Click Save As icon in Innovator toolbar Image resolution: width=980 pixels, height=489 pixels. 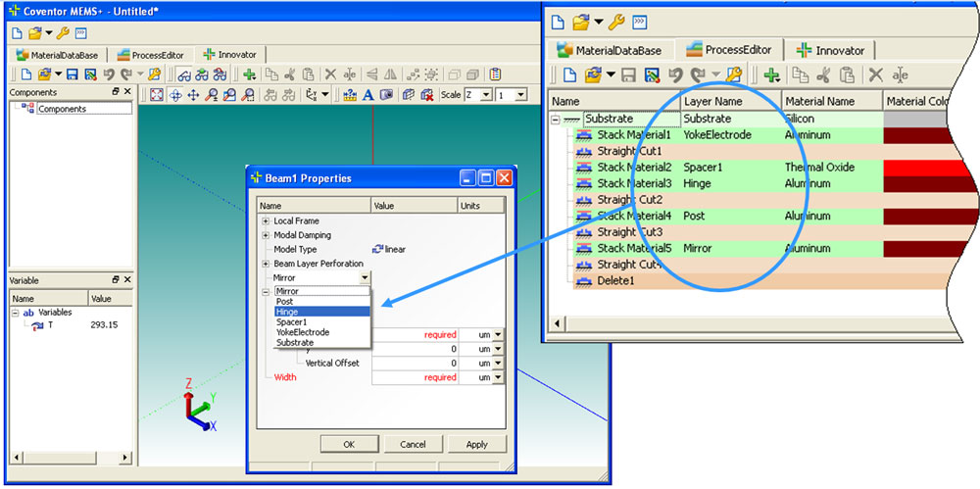(x=90, y=74)
